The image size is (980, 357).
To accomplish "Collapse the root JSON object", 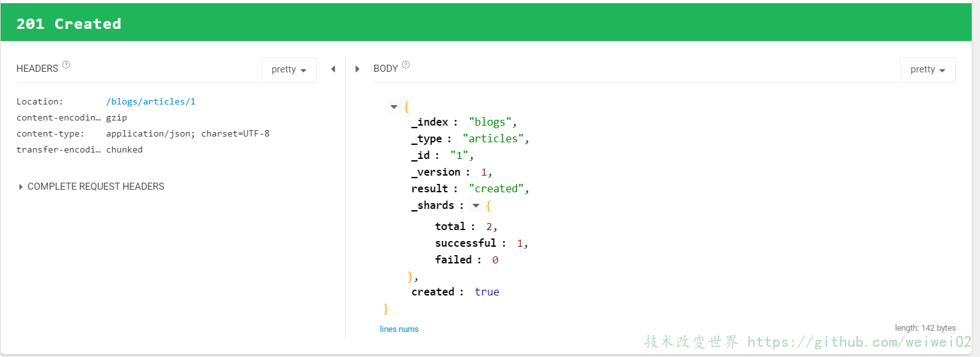I will [x=394, y=107].
